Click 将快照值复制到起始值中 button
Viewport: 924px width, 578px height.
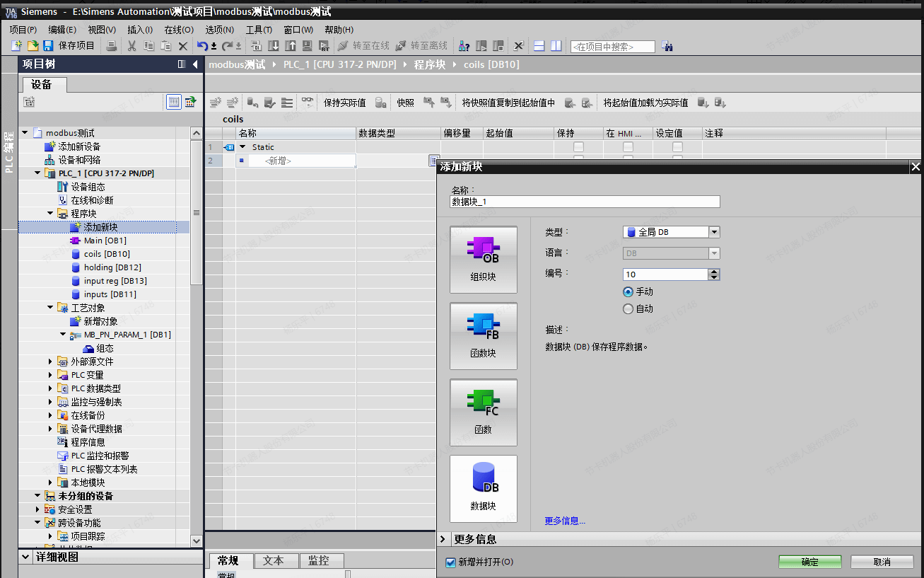pos(508,103)
